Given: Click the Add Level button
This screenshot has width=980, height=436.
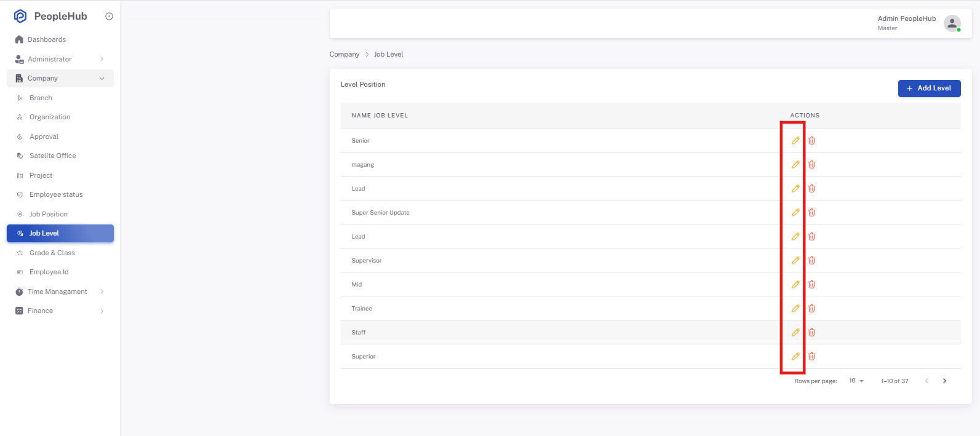Looking at the screenshot, I should [x=929, y=89].
